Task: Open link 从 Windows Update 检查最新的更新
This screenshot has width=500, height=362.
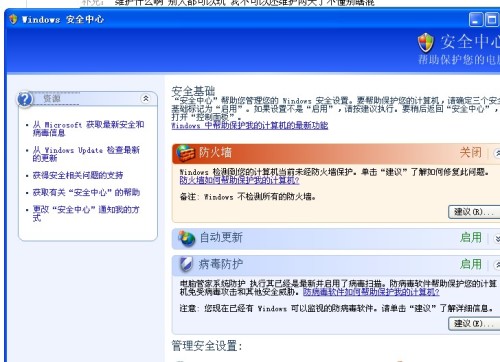Action: [86, 154]
